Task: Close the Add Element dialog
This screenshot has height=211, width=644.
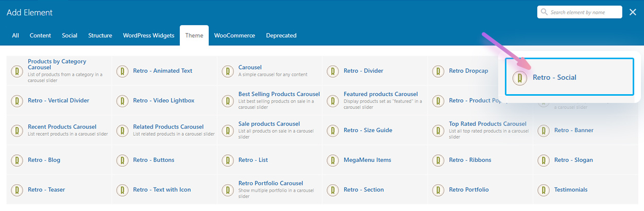Action: 633,12
